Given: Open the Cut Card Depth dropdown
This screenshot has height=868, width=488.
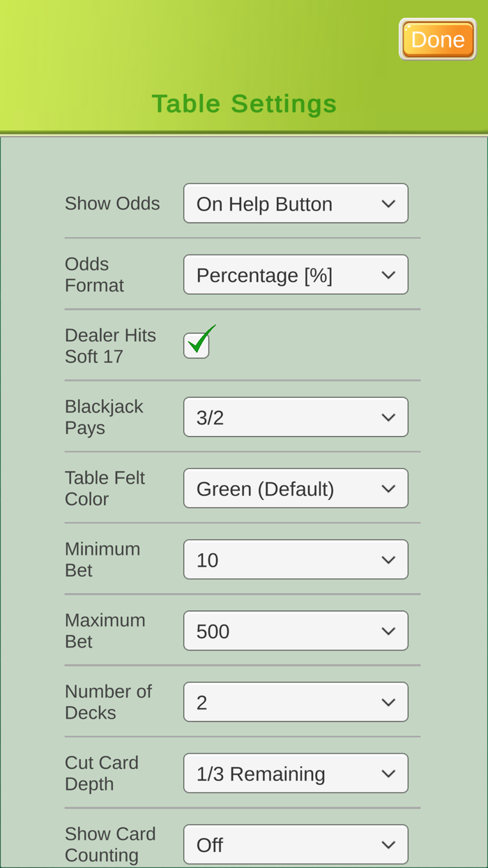Looking at the screenshot, I should point(296,772).
